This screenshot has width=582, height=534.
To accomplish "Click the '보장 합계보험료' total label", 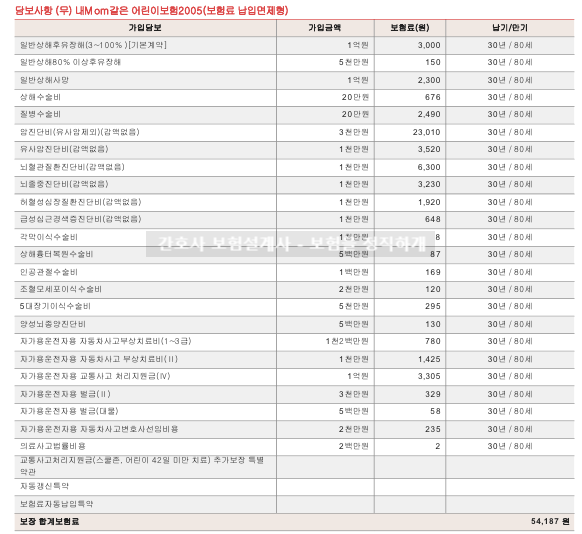I will pos(49,521).
